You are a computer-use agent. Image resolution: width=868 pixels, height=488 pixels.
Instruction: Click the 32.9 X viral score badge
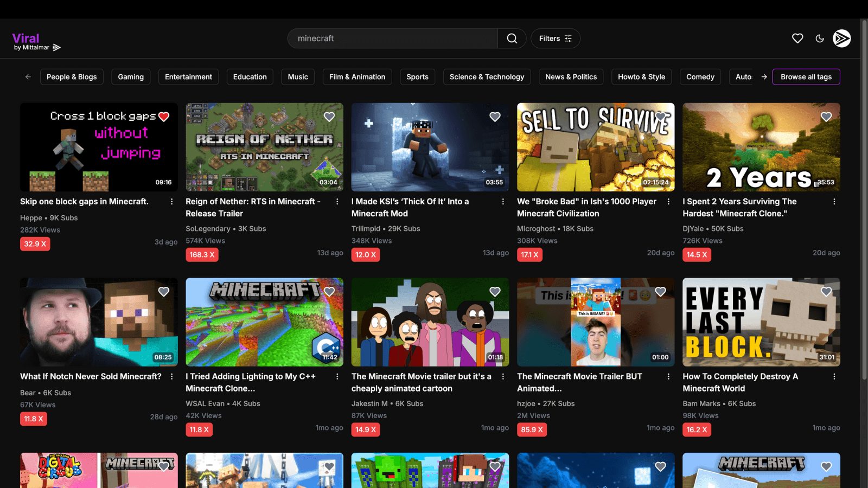pyautogui.click(x=35, y=244)
